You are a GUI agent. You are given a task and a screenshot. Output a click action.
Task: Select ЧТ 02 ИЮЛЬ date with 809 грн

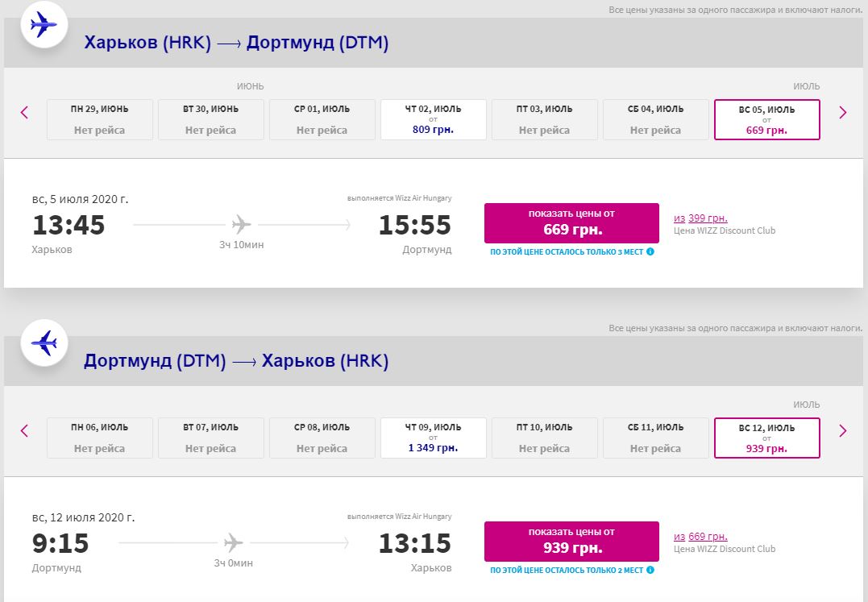(x=433, y=119)
